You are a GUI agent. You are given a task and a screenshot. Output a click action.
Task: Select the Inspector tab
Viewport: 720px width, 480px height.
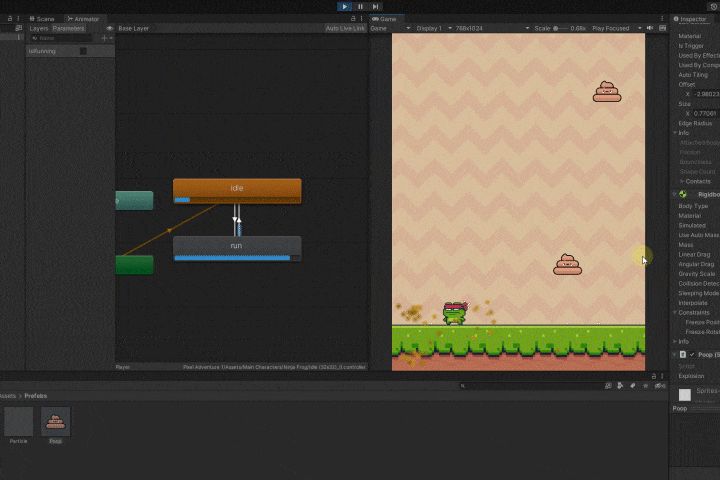690,19
